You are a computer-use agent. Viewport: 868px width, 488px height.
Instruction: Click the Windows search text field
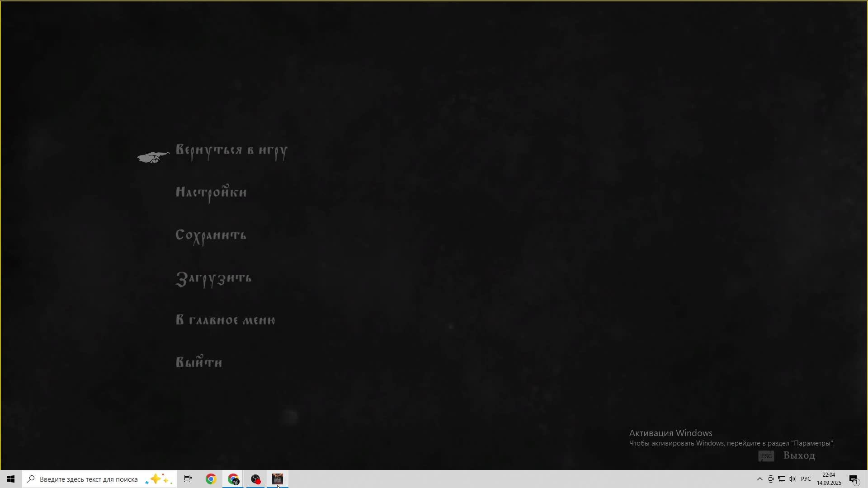pyautogui.click(x=89, y=479)
